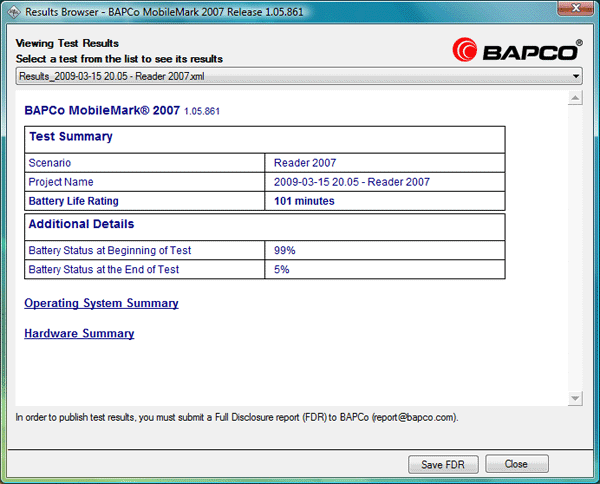Click the window title bar application icon

pyautogui.click(x=14, y=12)
